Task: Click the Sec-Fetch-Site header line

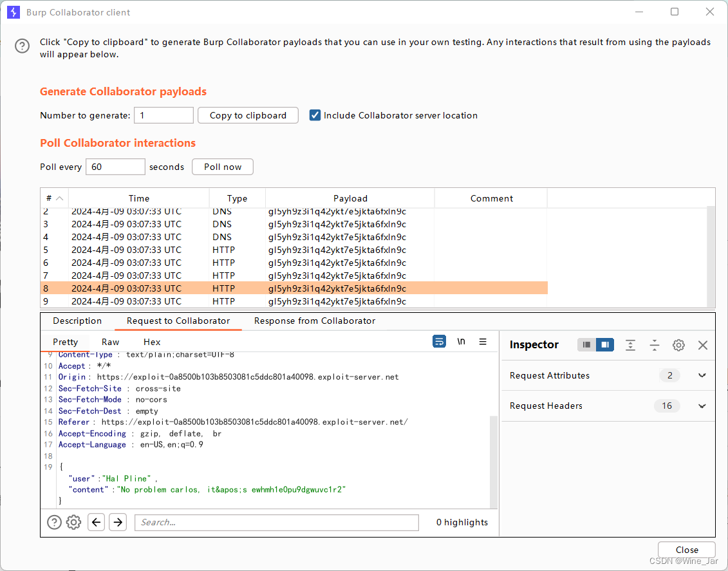Action: tap(119, 389)
